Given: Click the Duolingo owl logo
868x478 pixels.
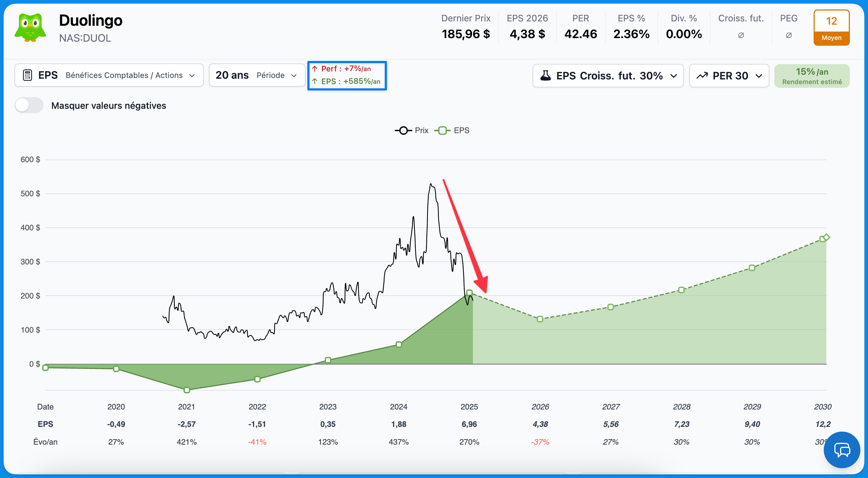Looking at the screenshot, I should [x=30, y=28].
